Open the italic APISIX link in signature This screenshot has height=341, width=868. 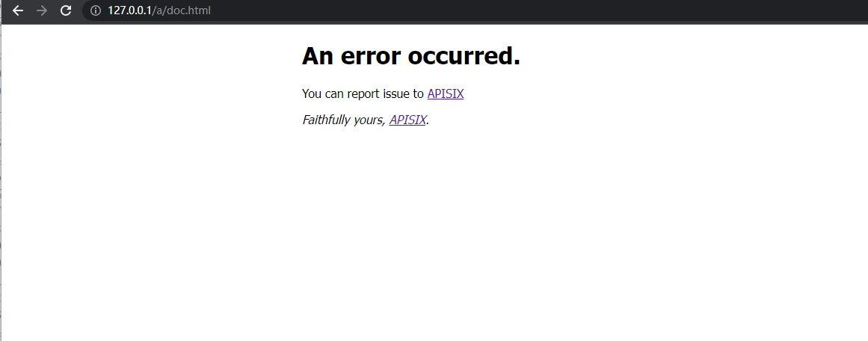coord(407,120)
